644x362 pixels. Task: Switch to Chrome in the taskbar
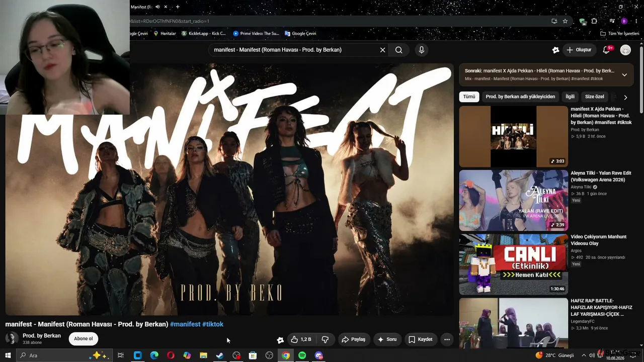tap(286, 355)
